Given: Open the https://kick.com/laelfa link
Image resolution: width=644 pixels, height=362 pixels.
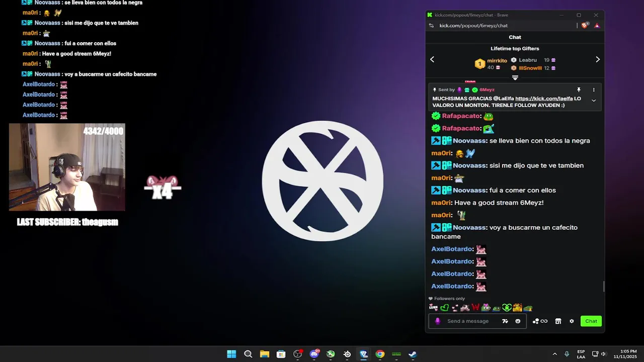Looking at the screenshot, I should [x=544, y=99].
